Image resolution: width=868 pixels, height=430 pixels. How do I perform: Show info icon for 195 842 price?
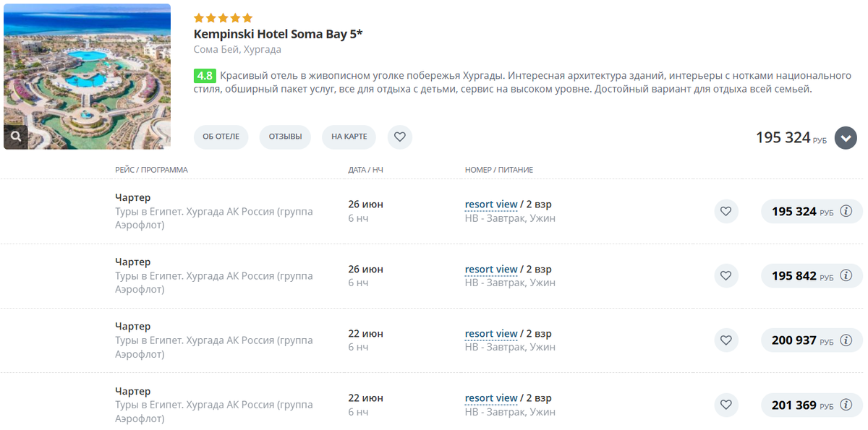click(x=846, y=276)
